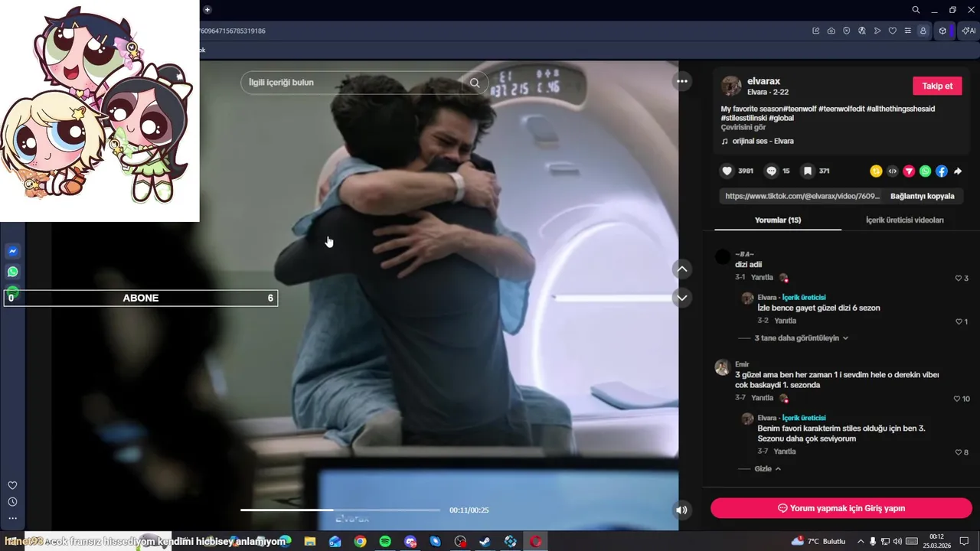Open the elvarax profile name
Viewport: 980px width, 551px height.
(x=763, y=81)
